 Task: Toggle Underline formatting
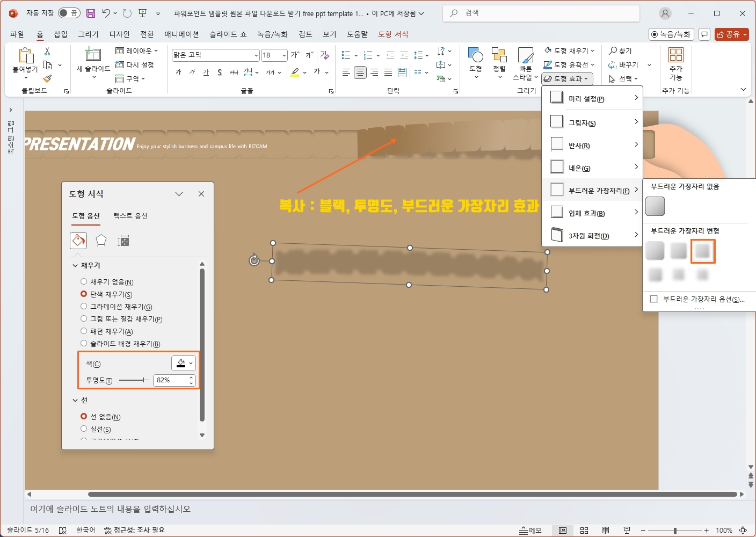(x=206, y=72)
